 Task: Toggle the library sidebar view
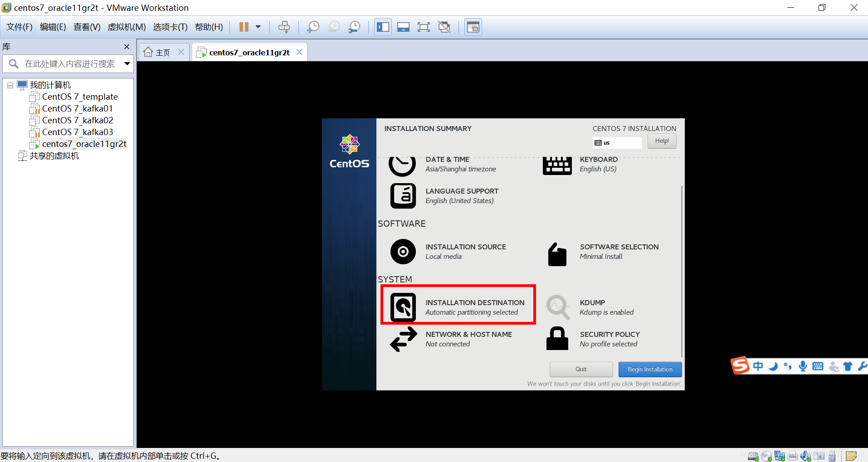click(x=383, y=27)
